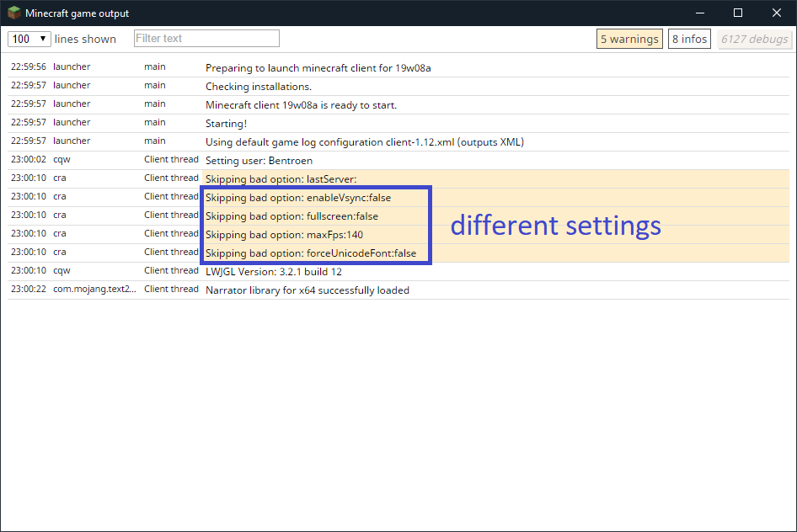Minimize the Minecraft game output window
Screen dimensions: 797x532
[x=699, y=13]
